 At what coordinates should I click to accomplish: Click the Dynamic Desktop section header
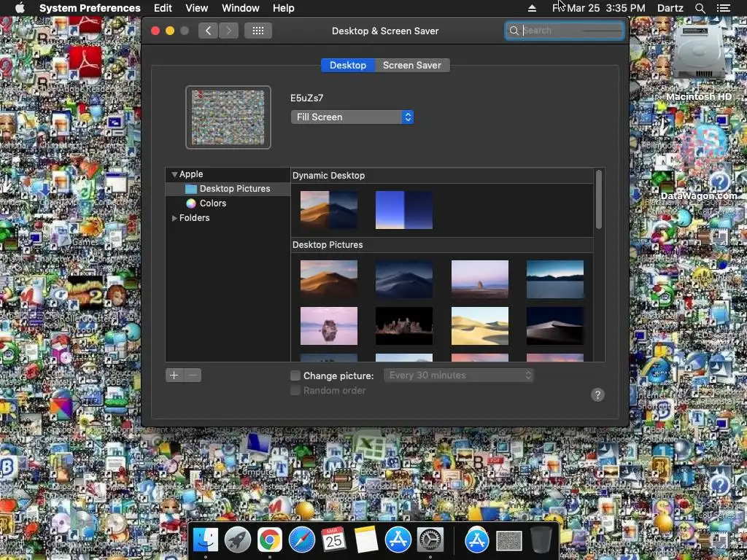point(329,176)
